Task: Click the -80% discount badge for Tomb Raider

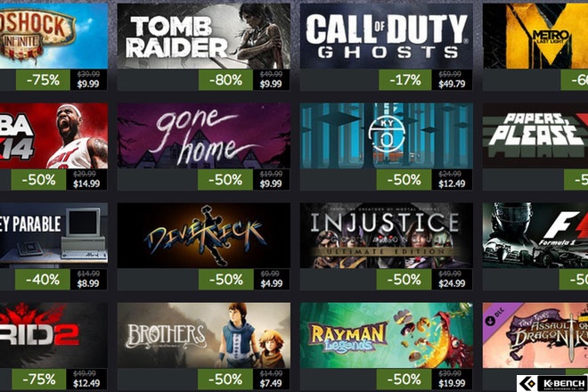Action: [x=225, y=80]
